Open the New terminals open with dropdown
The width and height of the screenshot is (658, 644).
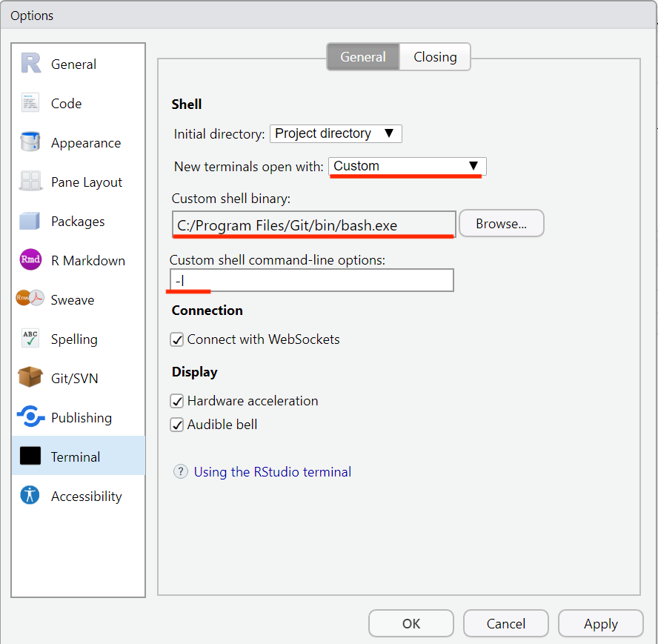407,167
